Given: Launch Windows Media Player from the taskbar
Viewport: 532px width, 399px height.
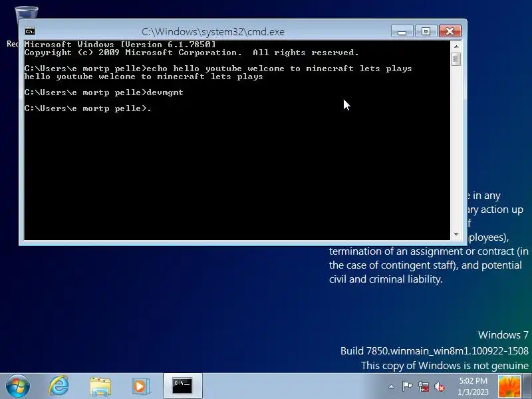Looking at the screenshot, I should (140, 386).
